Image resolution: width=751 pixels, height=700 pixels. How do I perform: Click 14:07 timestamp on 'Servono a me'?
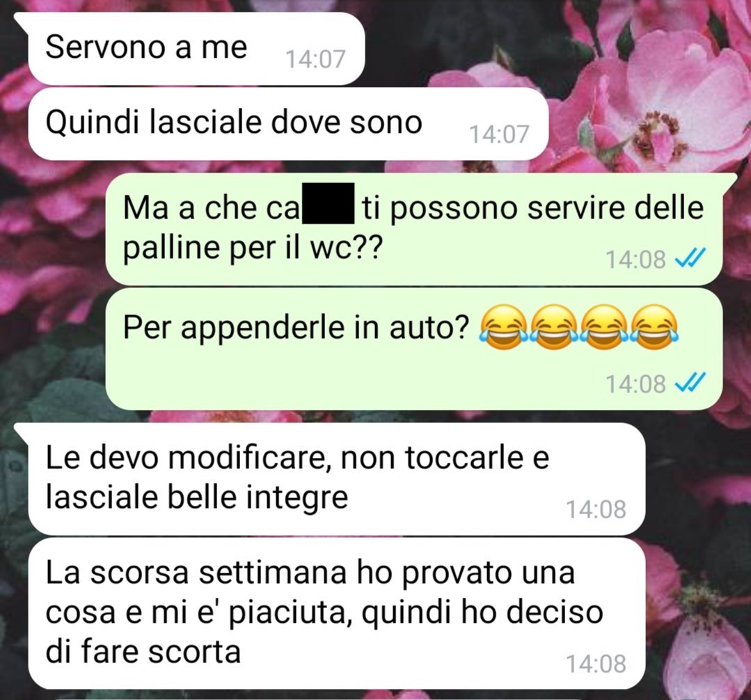point(315,60)
